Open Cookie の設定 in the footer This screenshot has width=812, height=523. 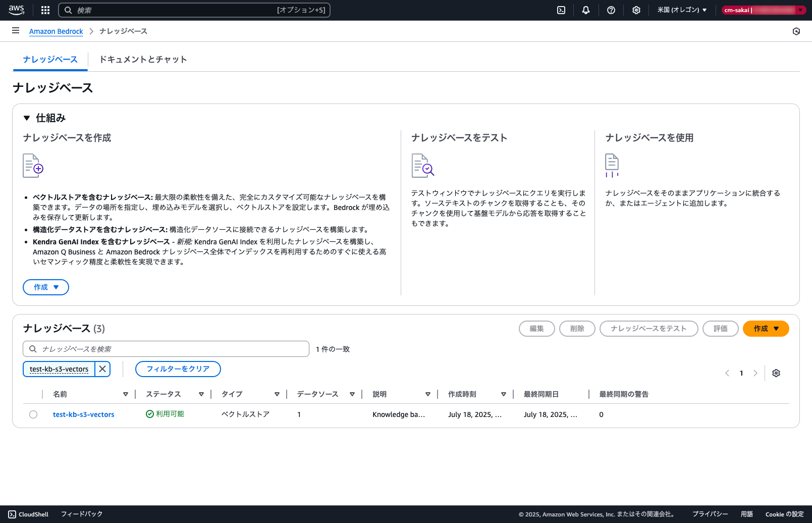[x=785, y=514]
